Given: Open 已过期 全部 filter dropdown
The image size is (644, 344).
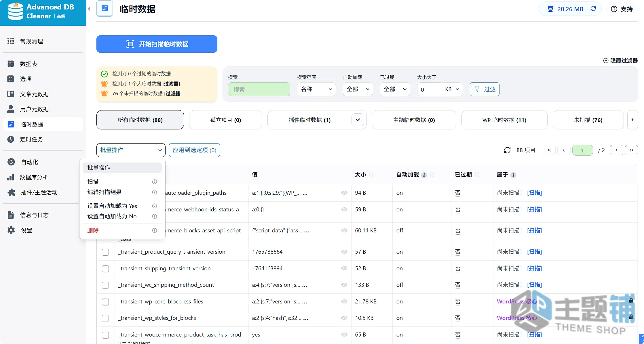Looking at the screenshot, I should [395, 89].
